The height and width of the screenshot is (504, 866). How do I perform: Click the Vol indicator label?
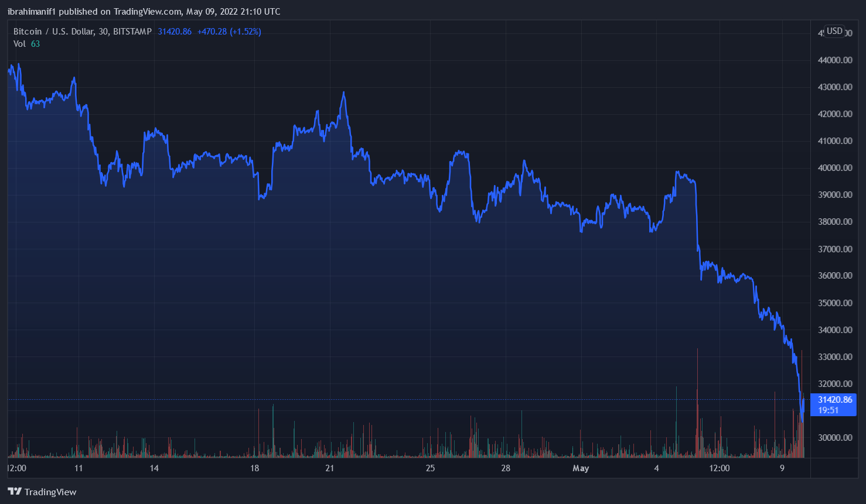coord(19,44)
